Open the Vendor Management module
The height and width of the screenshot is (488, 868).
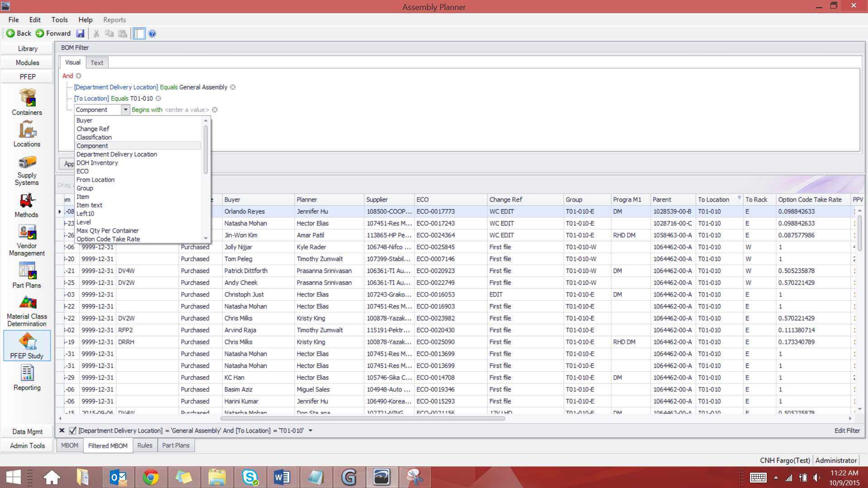pyautogui.click(x=27, y=240)
